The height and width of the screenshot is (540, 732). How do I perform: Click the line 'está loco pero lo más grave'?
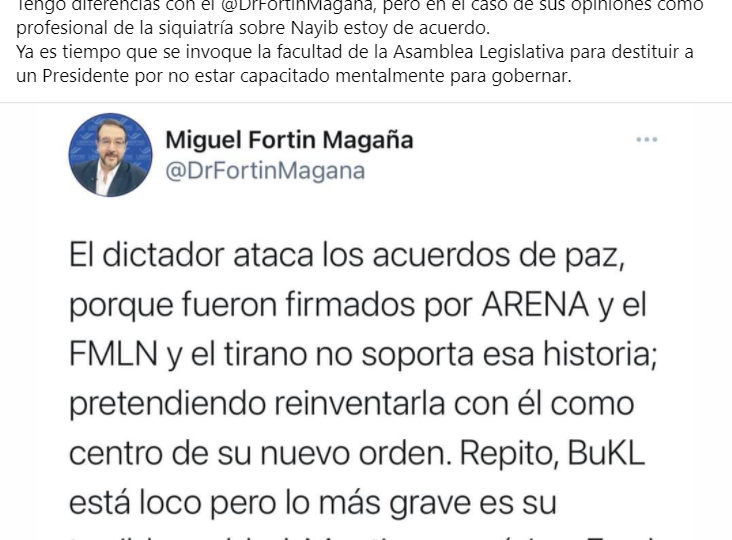[313, 503]
